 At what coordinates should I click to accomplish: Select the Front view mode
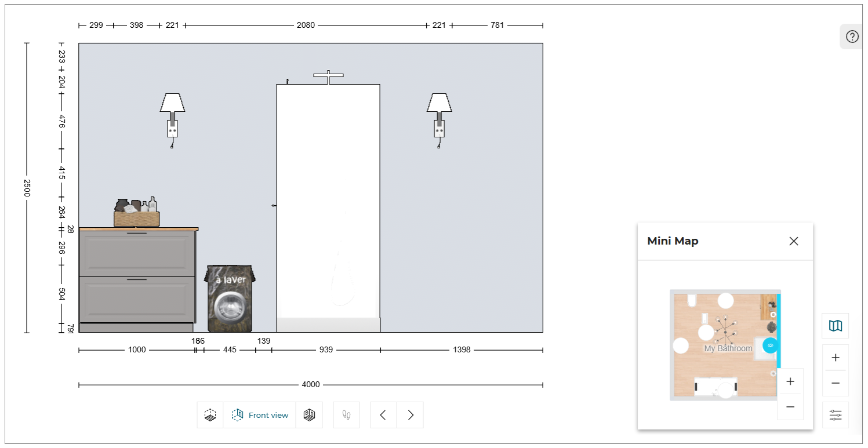260,415
